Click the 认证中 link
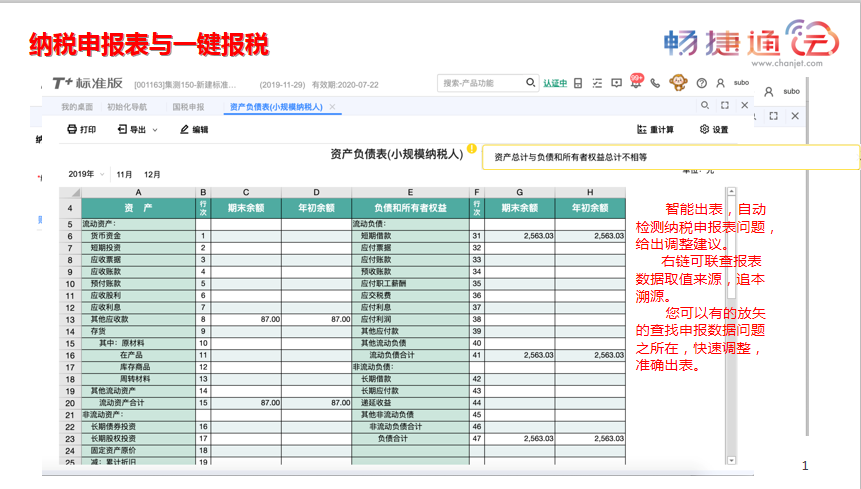Screen dimensions: 861x489 tap(555, 83)
